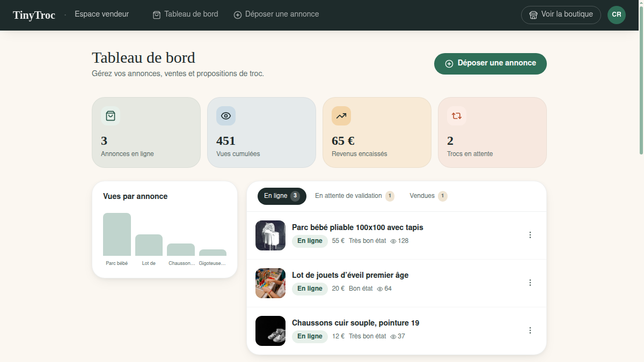Click the Lot de chart bar
This screenshot has height=362, width=644.
coord(149,245)
